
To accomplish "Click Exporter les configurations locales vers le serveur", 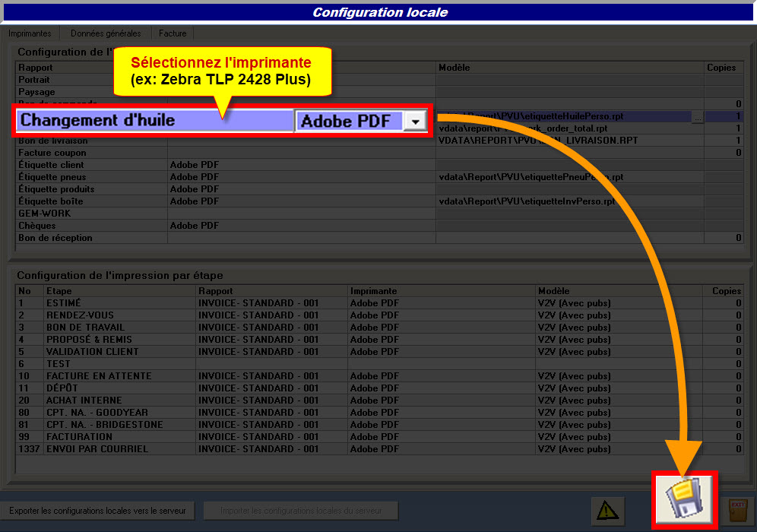I will 98,511.
